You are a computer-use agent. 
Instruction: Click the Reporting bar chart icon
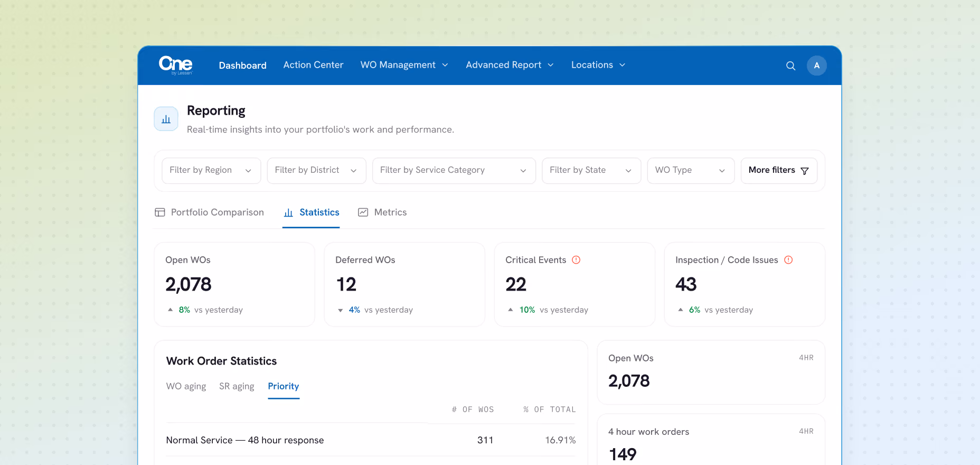(166, 119)
